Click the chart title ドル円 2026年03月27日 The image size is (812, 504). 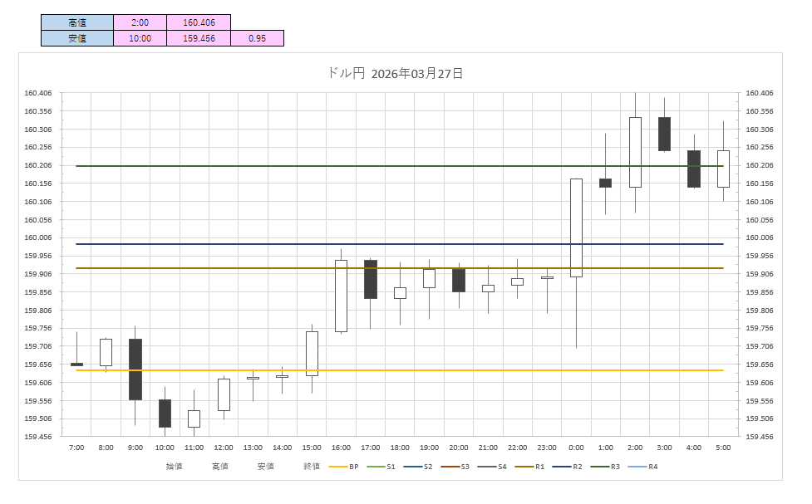(x=396, y=73)
